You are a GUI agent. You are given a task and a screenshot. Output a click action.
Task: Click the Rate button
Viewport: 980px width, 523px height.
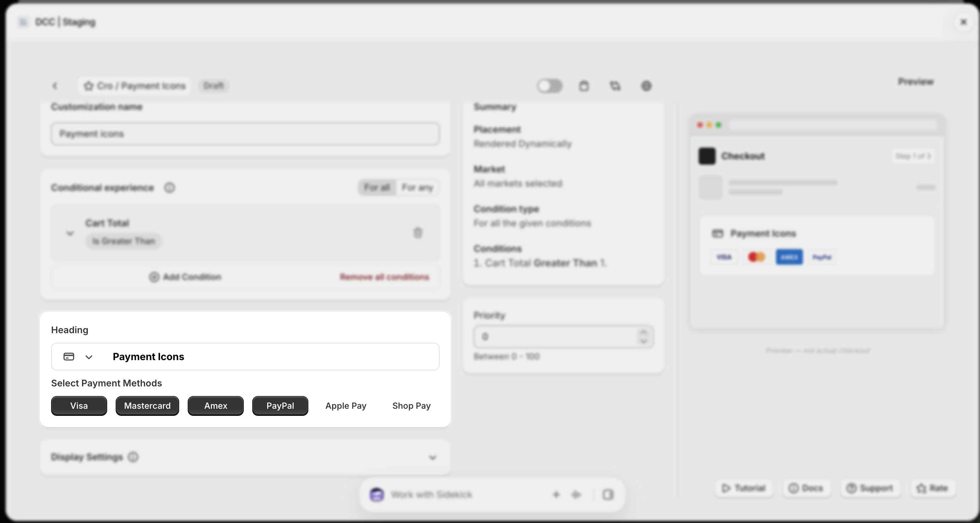tap(932, 488)
